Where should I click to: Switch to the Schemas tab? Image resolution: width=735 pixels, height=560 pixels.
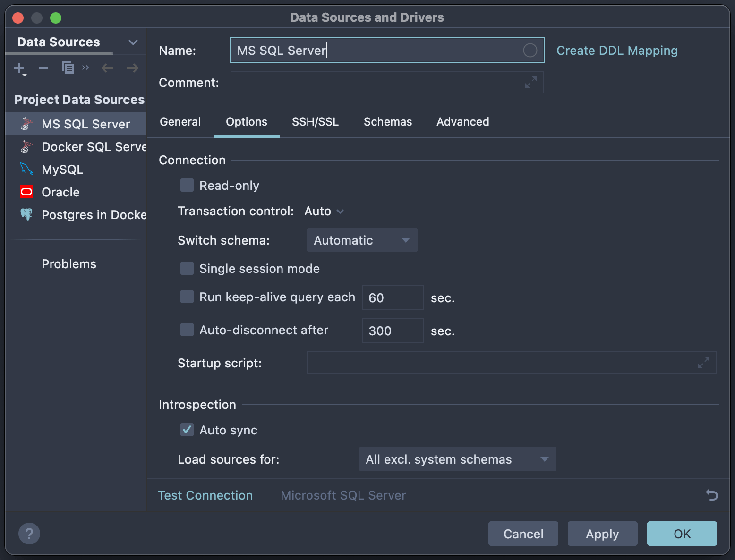click(x=388, y=122)
